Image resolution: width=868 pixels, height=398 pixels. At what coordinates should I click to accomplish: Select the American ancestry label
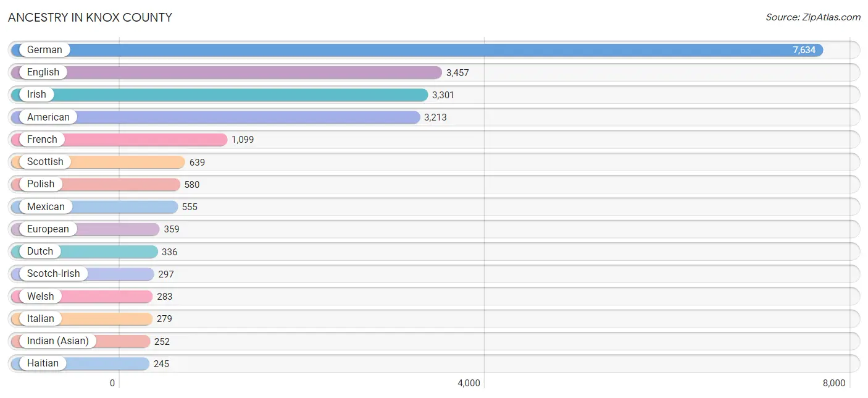click(x=48, y=117)
